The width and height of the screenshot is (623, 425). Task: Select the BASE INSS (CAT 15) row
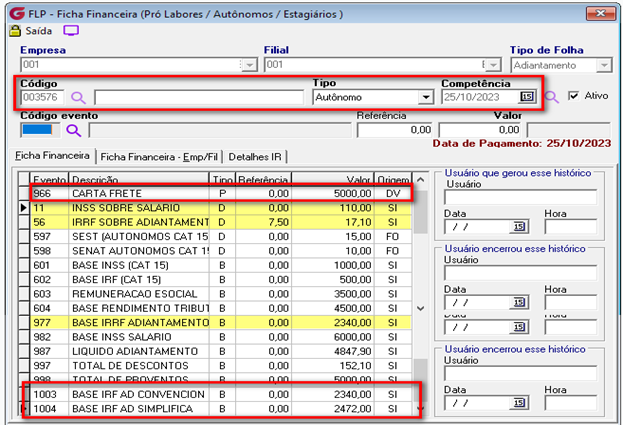point(221,265)
